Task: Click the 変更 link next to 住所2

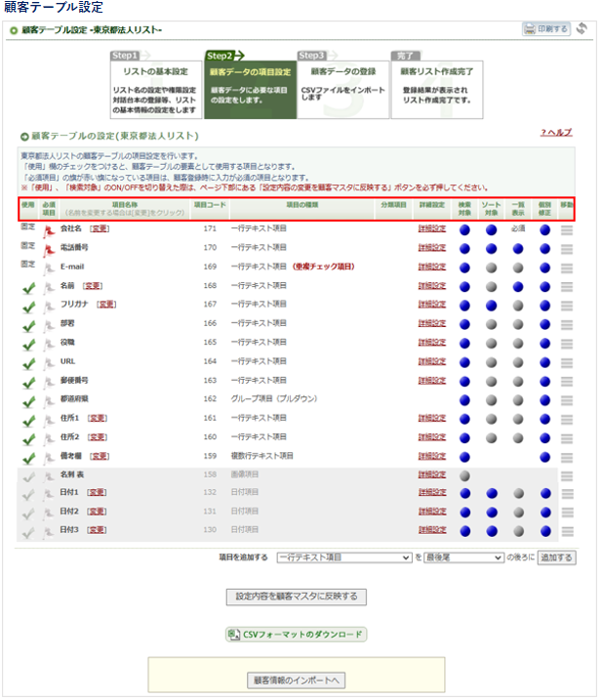Action: [x=98, y=437]
